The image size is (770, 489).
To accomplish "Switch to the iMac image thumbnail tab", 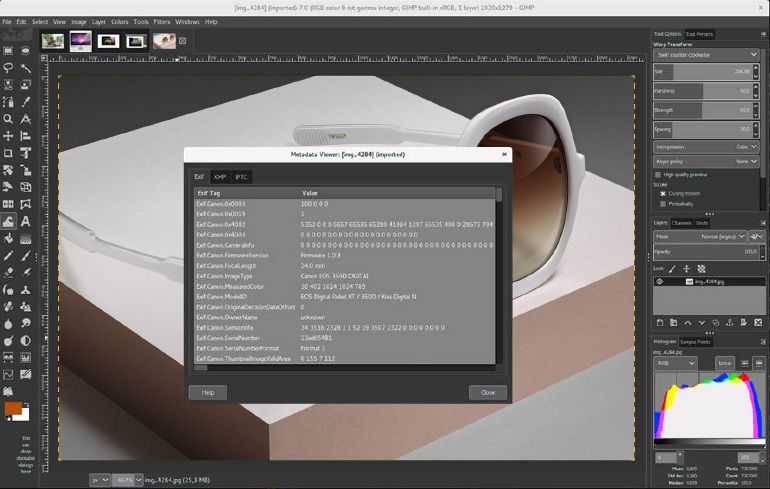I will tap(81, 41).
